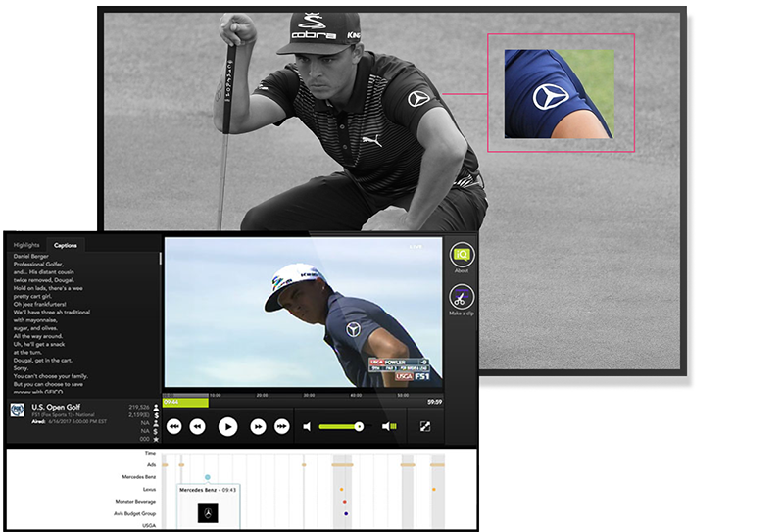Click the star rating icon beside 000
Screen dimensions: 784x532
point(156,439)
